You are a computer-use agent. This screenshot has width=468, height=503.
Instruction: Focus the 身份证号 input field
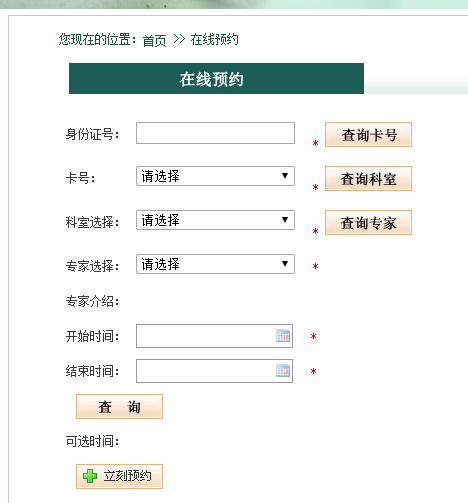click(215, 133)
